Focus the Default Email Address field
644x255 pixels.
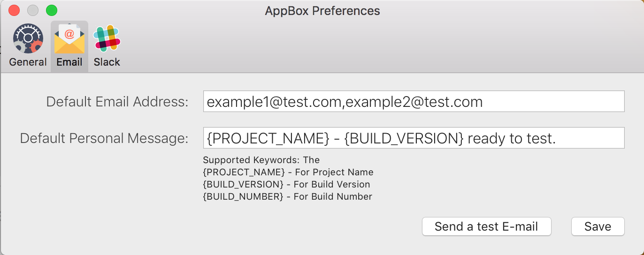tap(413, 102)
